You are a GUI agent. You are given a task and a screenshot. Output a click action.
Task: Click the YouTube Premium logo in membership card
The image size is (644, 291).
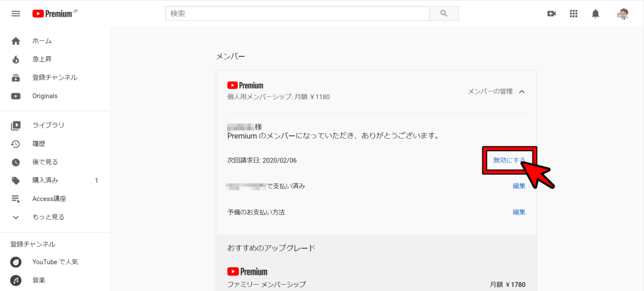point(245,85)
